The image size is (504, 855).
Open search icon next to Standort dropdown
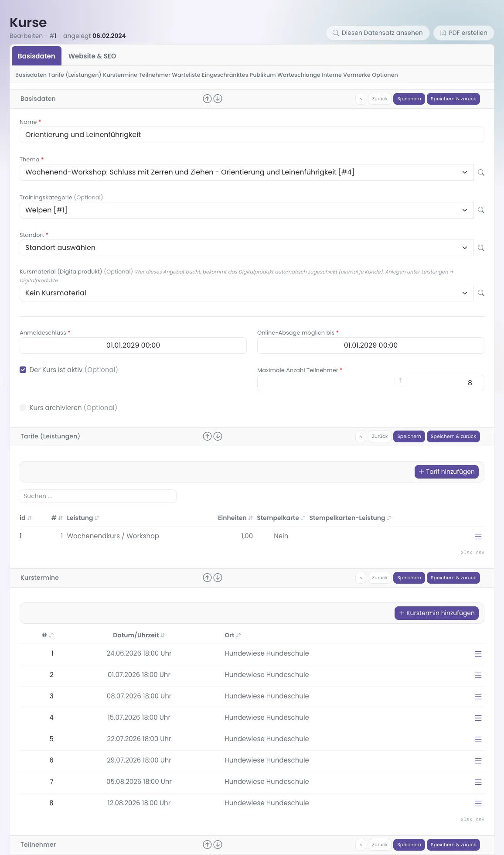(x=481, y=248)
